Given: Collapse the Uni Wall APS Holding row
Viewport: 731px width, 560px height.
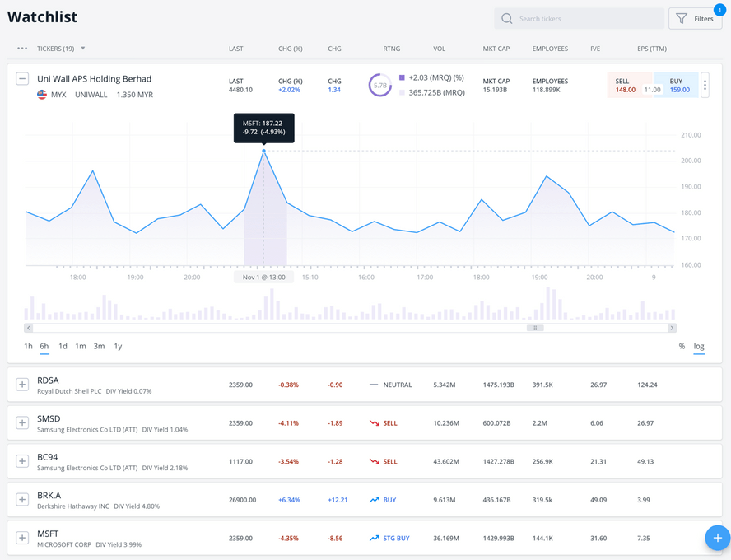Looking at the screenshot, I should 22,78.
